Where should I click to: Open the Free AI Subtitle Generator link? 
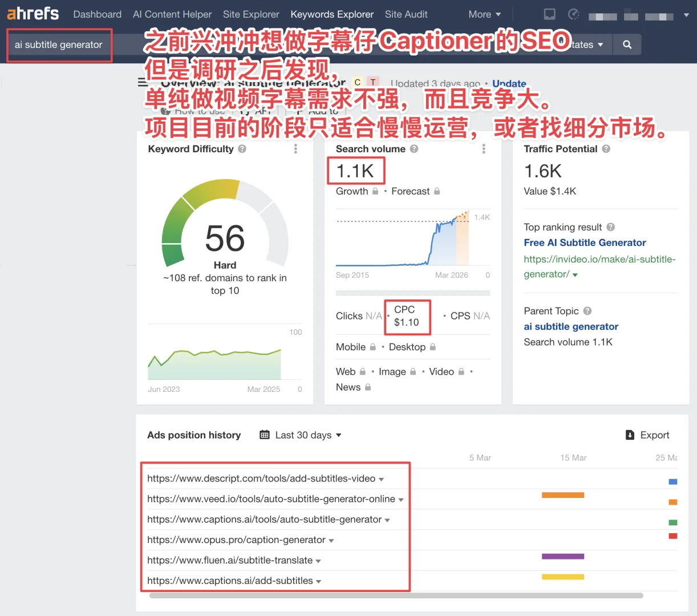585,242
